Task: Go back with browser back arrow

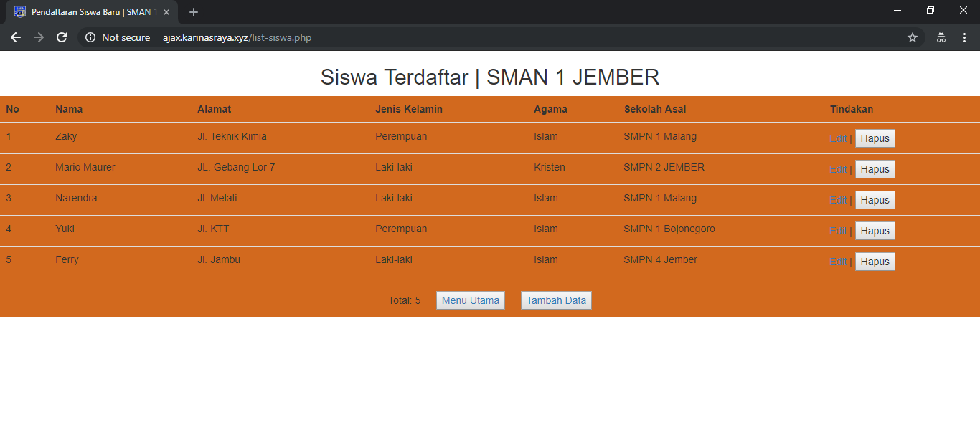Action: point(16,37)
